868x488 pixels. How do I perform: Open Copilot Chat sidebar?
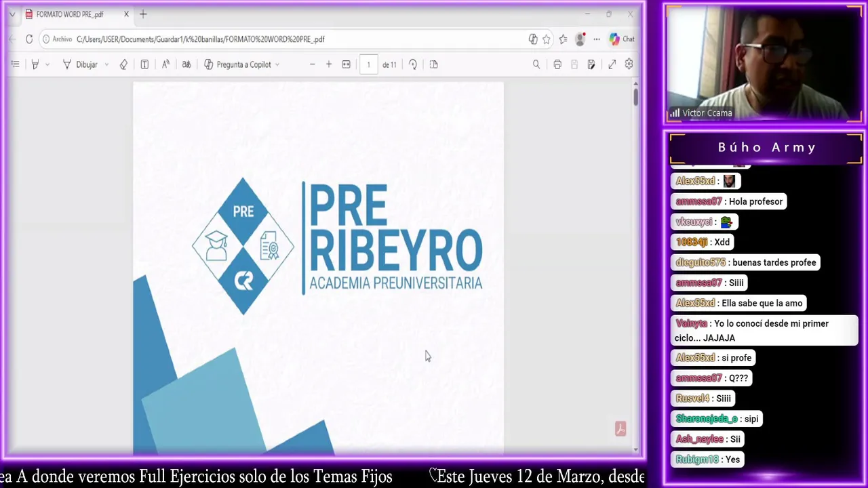pos(621,39)
